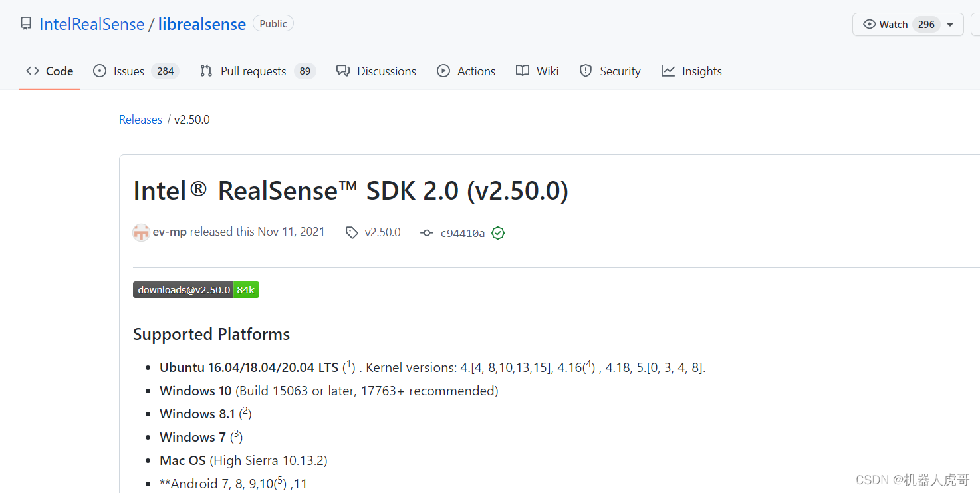This screenshot has width=980, height=493.
Task: Open footnote 1 after Ubuntu LTS
Action: click(349, 364)
